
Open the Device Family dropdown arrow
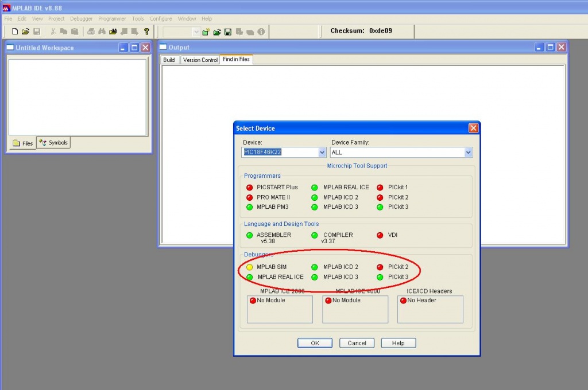coord(468,153)
